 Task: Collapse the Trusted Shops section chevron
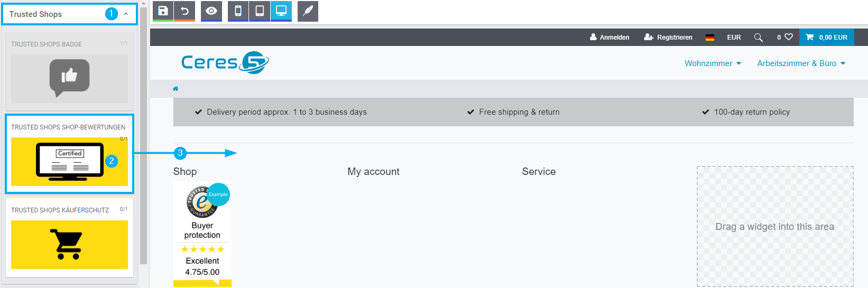tap(126, 14)
